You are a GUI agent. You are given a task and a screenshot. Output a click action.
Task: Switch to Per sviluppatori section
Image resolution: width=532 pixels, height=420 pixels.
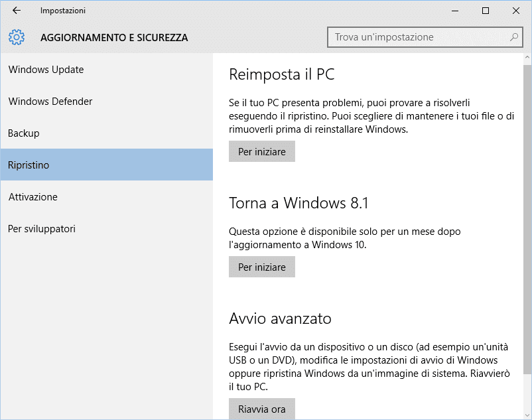click(x=42, y=229)
